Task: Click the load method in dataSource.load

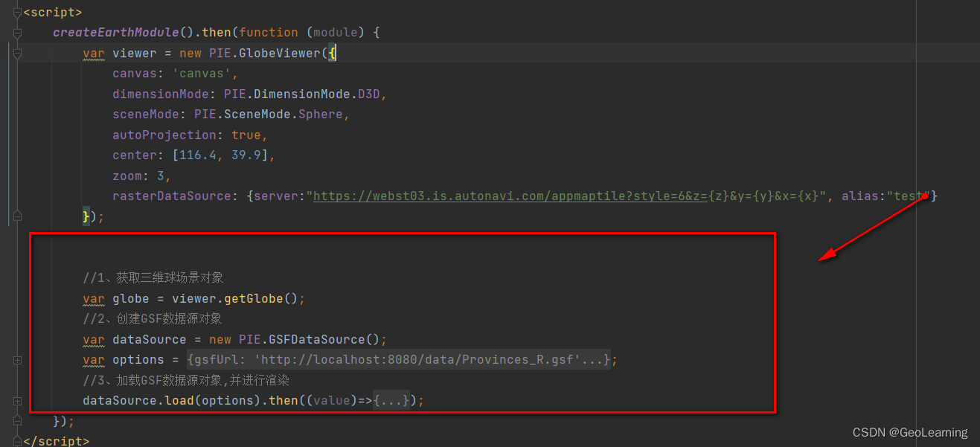Action: click(179, 401)
